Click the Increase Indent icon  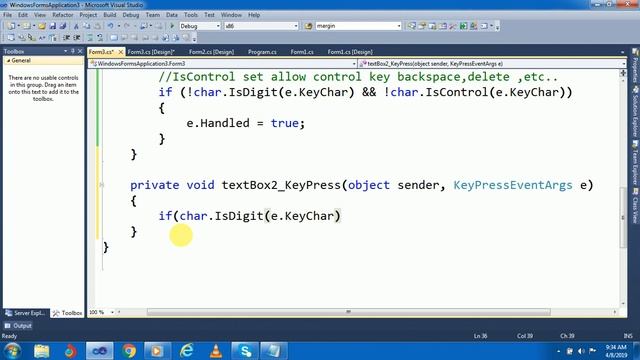(76, 38)
